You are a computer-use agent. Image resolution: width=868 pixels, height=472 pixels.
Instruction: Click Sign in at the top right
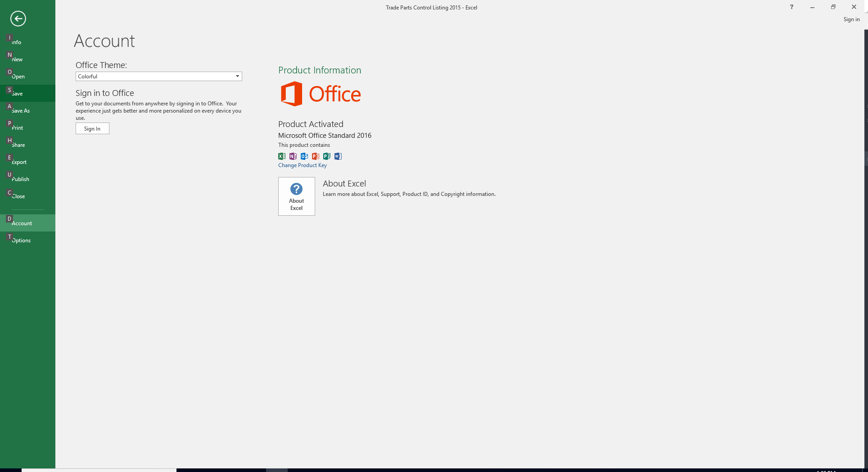point(851,19)
